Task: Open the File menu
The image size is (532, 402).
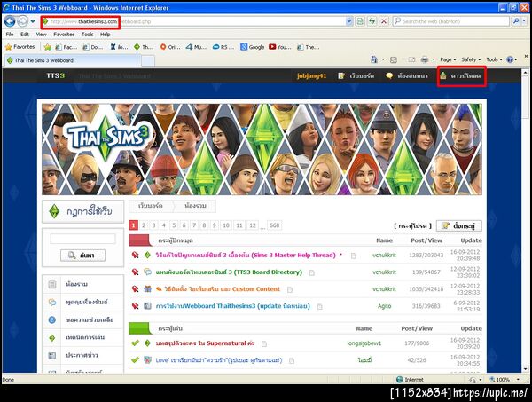Action: point(10,35)
